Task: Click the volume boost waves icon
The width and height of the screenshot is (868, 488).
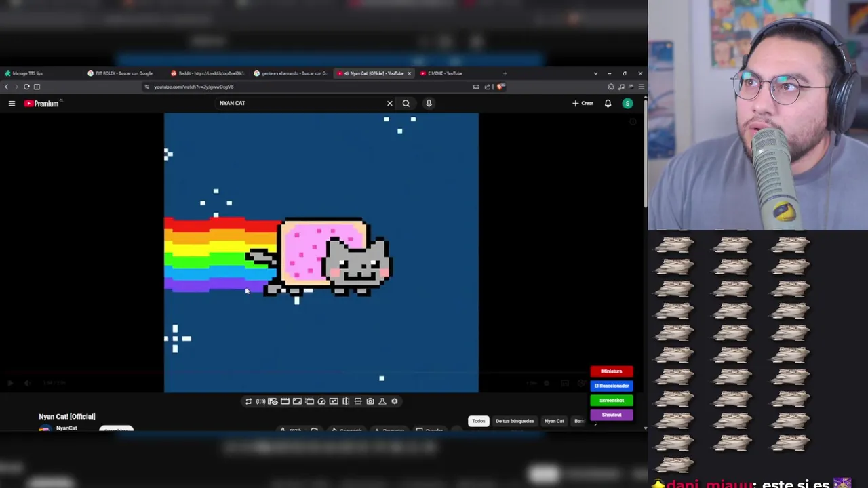Action: 260,401
